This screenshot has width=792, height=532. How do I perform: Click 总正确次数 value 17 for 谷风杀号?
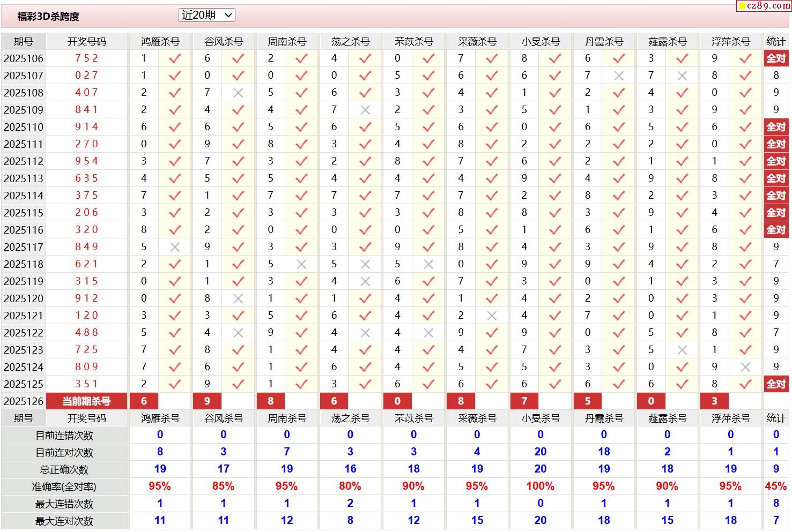point(224,469)
